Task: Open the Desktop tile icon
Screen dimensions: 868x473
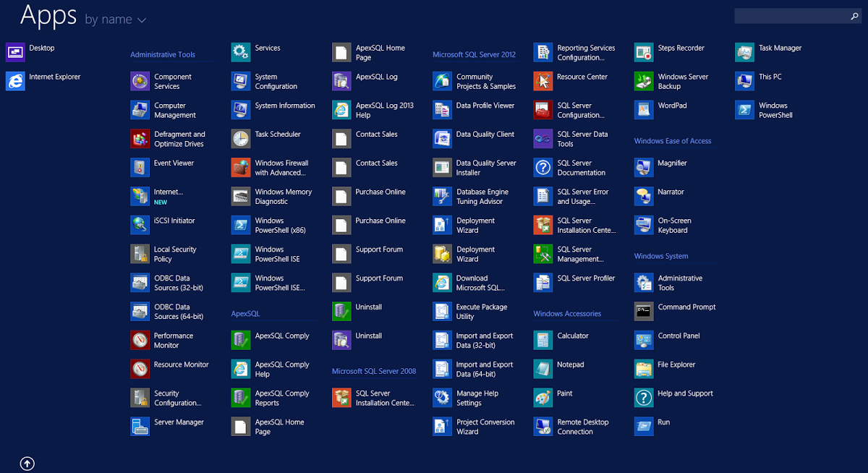Action: coord(15,52)
